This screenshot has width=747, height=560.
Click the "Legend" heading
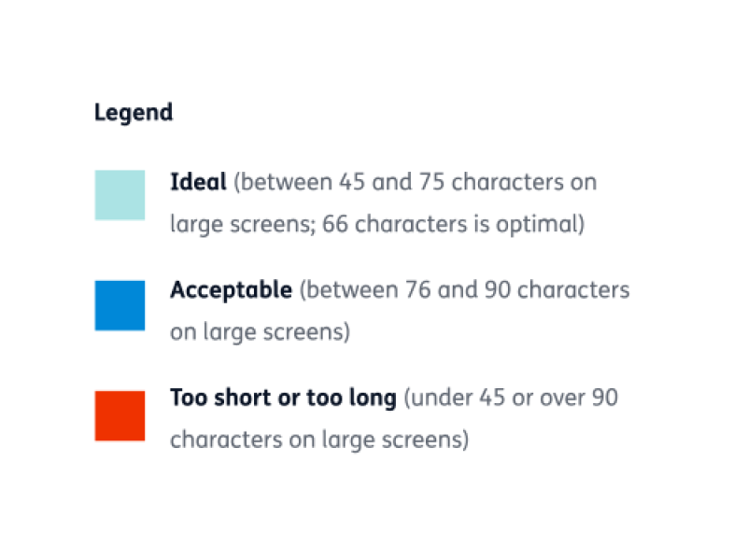coord(134,113)
